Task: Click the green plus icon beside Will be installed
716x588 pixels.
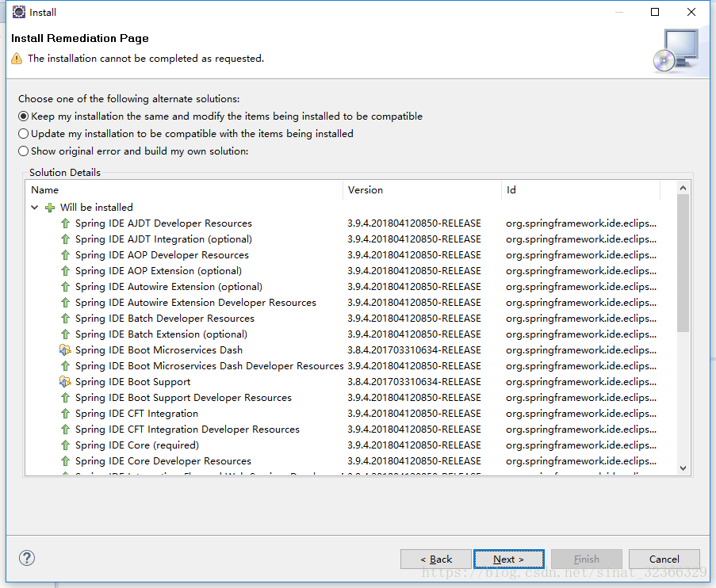Action: [50, 208]
